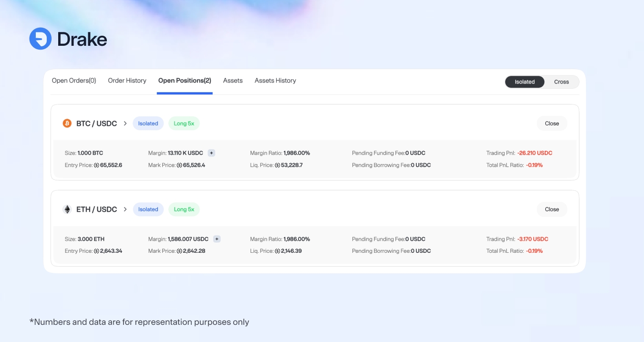Add margin with plus icon on BTC position
This screenshot has width=644, height=342.
tap(211, 153)
